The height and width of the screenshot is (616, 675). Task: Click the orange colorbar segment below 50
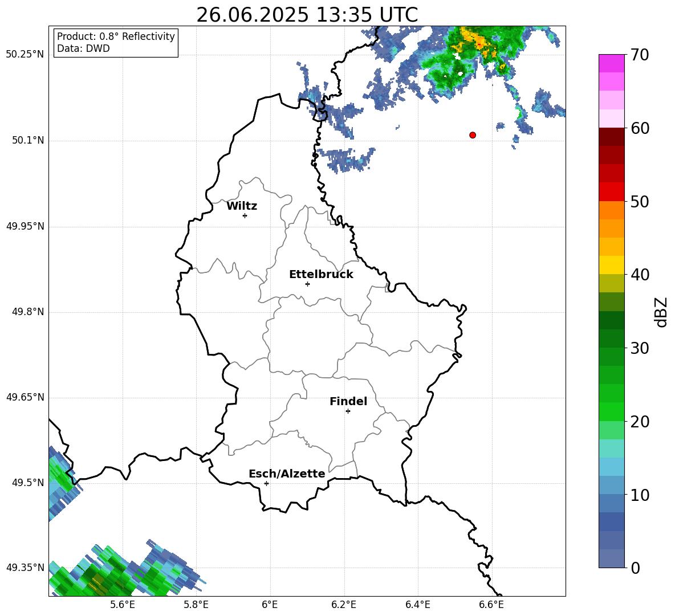coord(612,210)
